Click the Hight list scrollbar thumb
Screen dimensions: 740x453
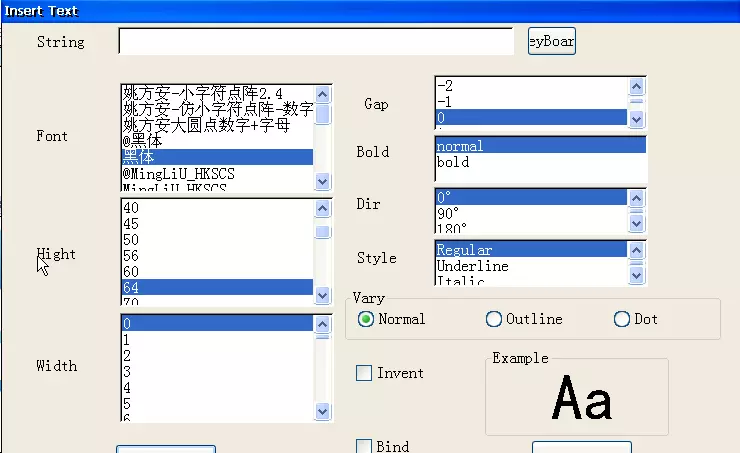323,232
